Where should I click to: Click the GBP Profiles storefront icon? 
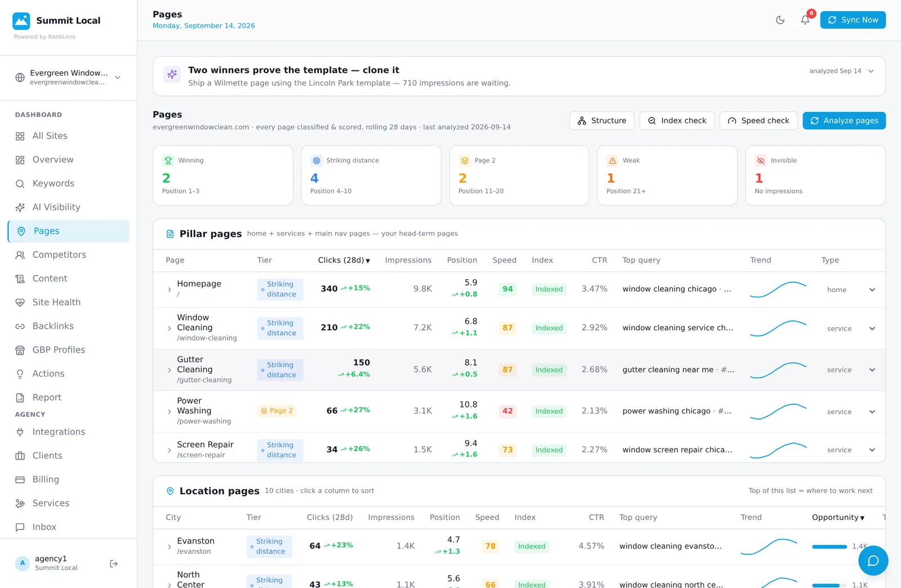pyautogui.click(x=20, y=350)
